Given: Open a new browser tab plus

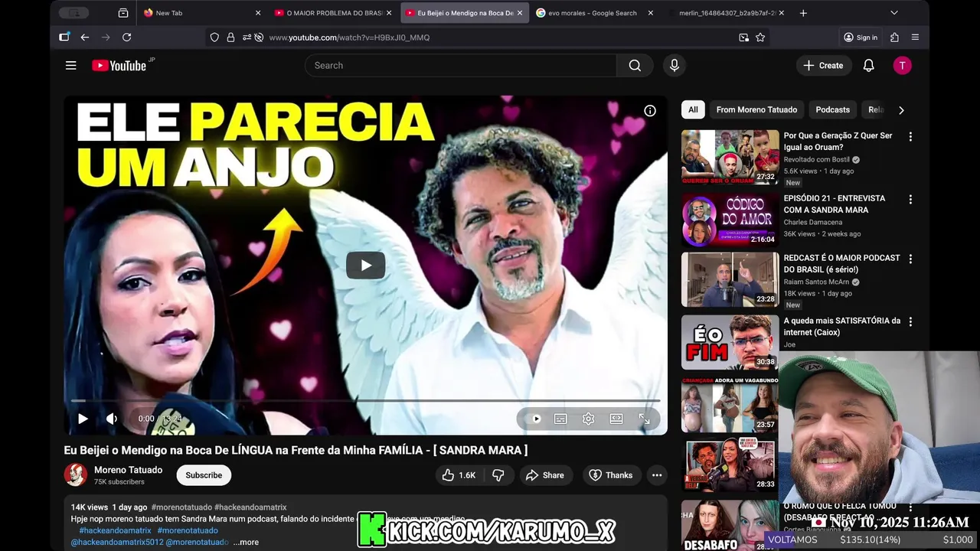Looking at the screenshot, I should coord(803,13).
